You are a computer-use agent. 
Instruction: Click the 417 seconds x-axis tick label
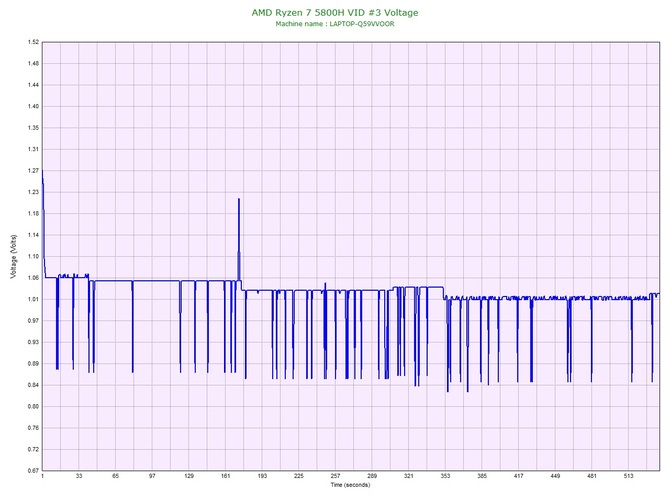point(519,476)
